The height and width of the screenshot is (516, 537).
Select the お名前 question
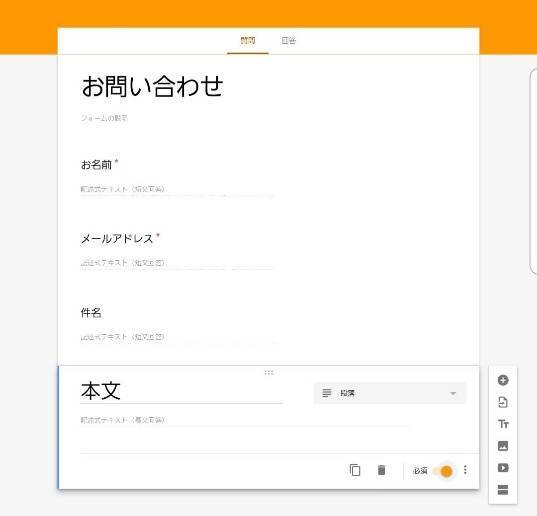point(96,165)
